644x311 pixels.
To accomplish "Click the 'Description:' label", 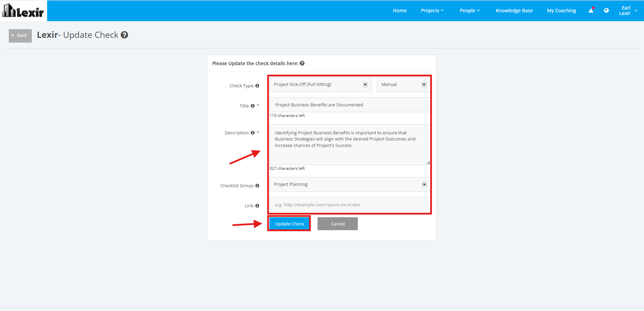I will coord(237,133).
